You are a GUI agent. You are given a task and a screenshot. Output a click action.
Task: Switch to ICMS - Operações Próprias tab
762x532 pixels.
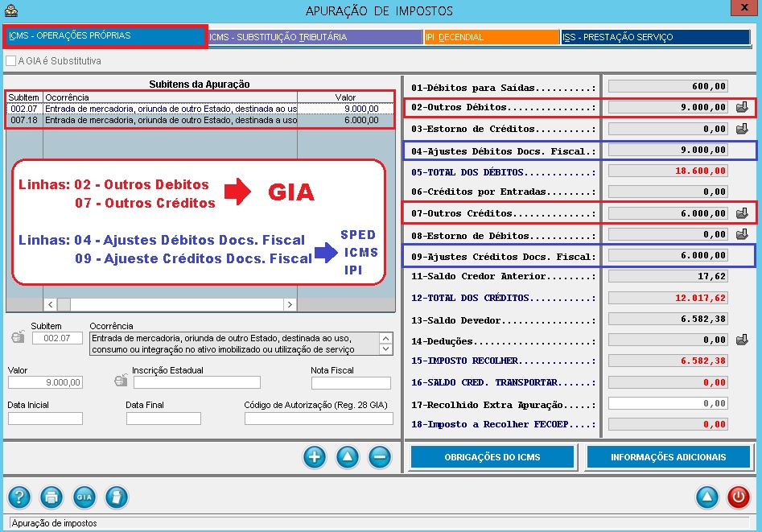point(105,36)
